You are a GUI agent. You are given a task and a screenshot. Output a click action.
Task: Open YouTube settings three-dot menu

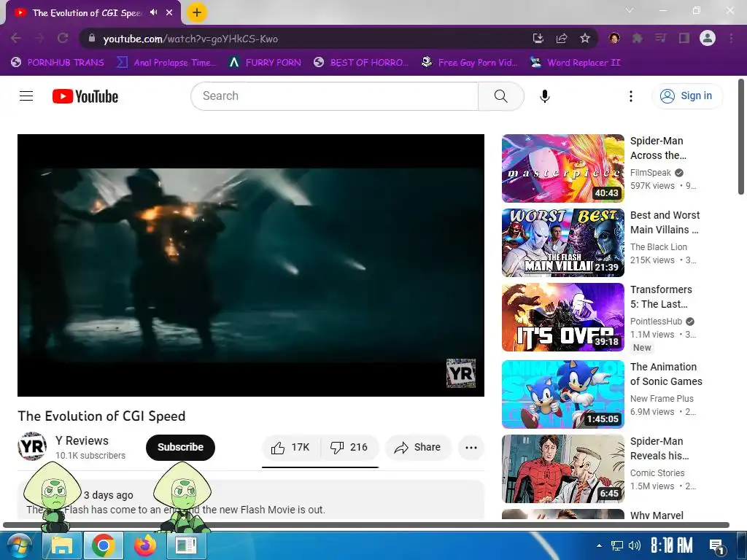click(631, 96)
